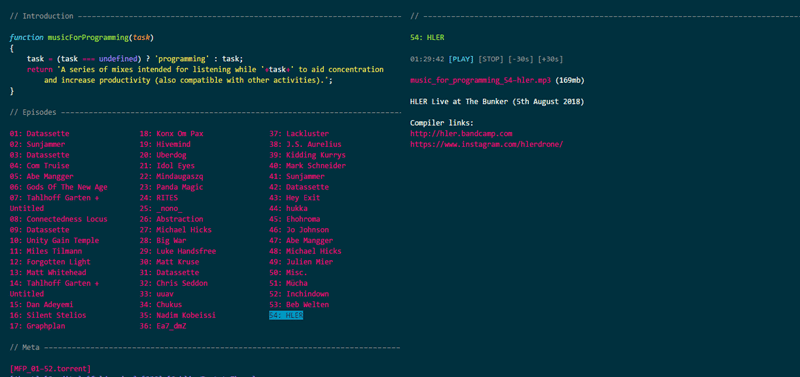The width and height of the screenshot is (800, 377).
Task: Open episode 25: _nono_
Action: 161,209
